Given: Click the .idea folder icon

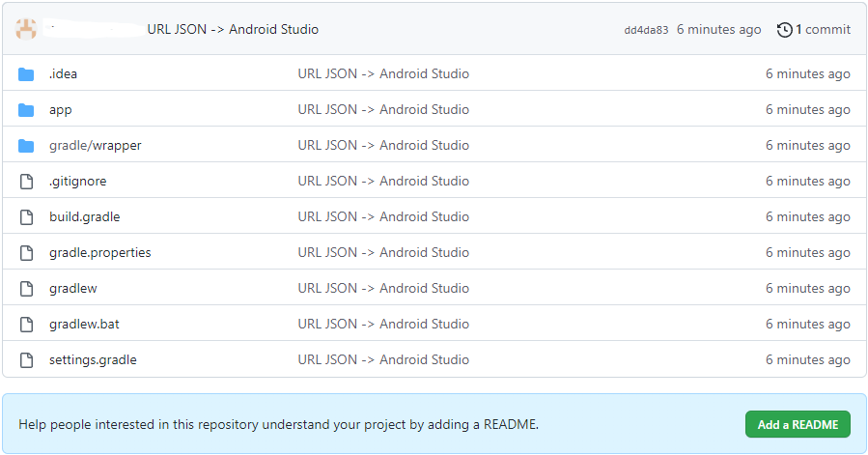Looking at the screenshot, I should tap(26, 74).
